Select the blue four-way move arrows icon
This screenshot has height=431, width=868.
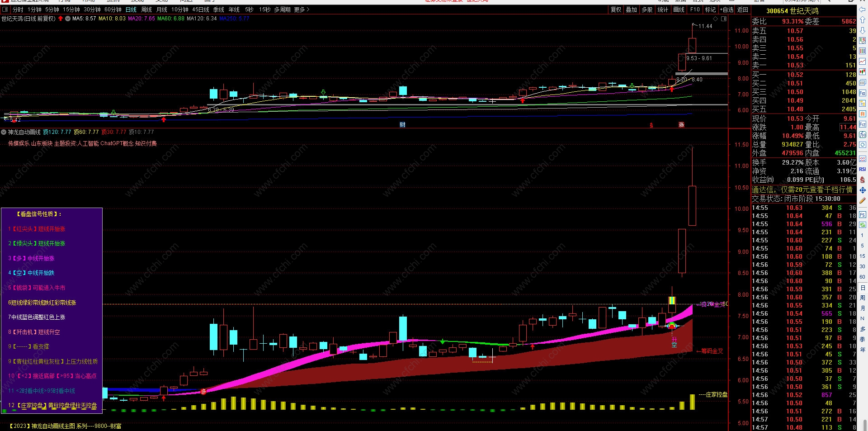coord(863,190)
